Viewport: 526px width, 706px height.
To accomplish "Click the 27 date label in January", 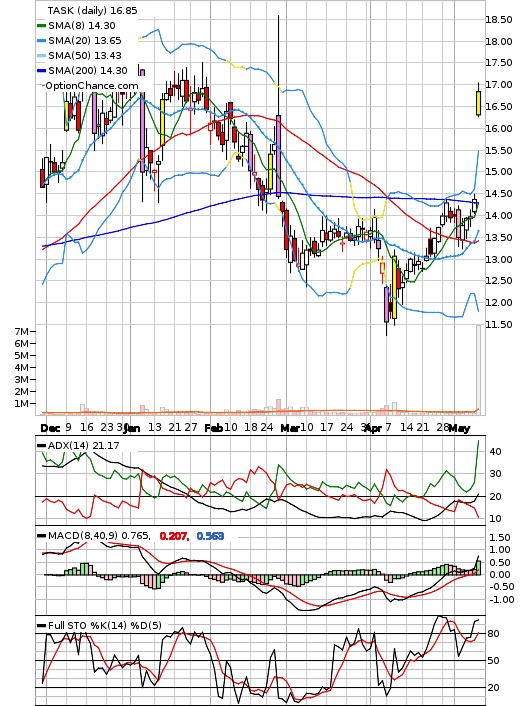I will pos(190,427).
